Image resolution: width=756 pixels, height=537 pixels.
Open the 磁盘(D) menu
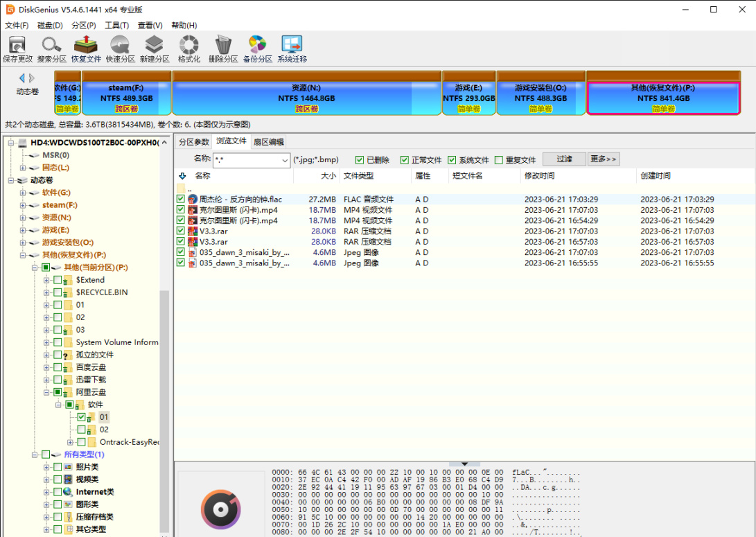(x=50, y=25)
